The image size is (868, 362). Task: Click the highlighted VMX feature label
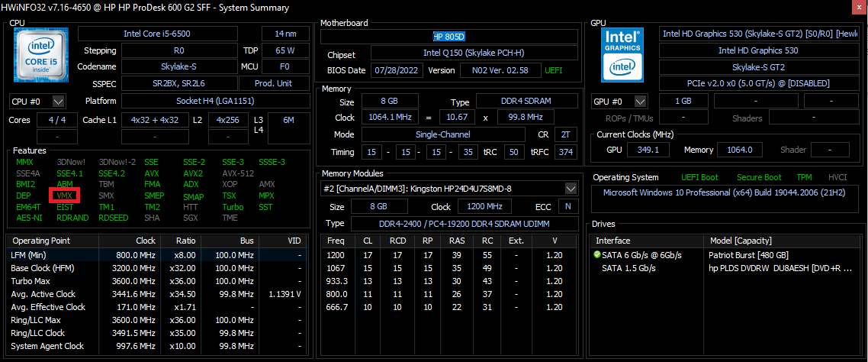(64, 196)
